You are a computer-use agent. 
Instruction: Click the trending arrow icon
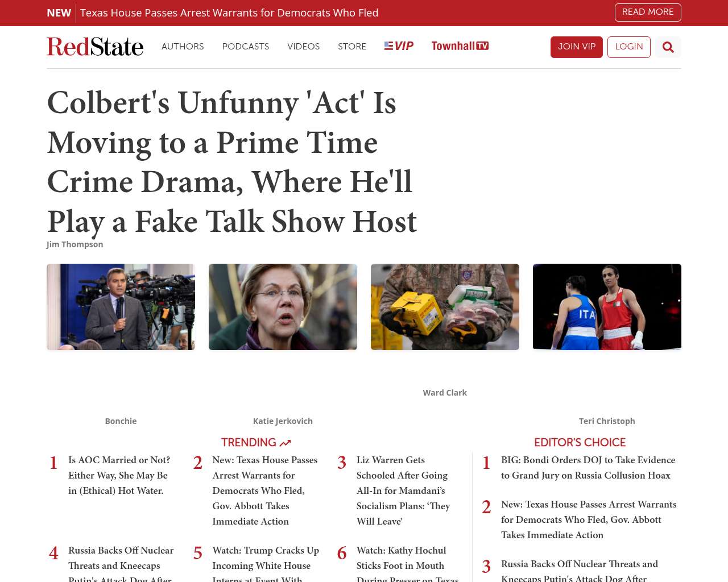click(285, 443)
